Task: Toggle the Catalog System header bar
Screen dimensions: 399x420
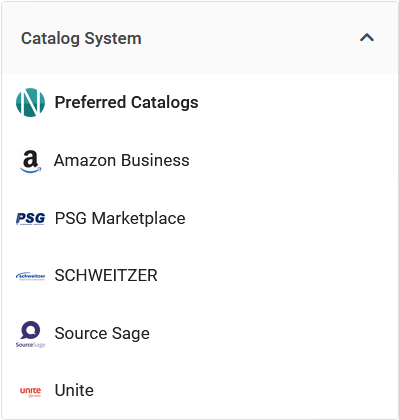Action: tap(199, 38)
